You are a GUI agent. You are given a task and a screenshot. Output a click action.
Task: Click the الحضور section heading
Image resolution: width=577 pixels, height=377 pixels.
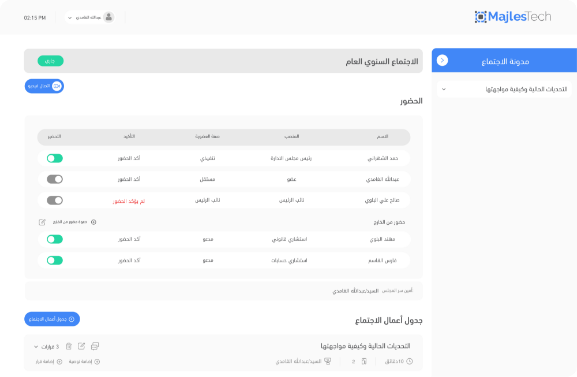tap(411, 101)
